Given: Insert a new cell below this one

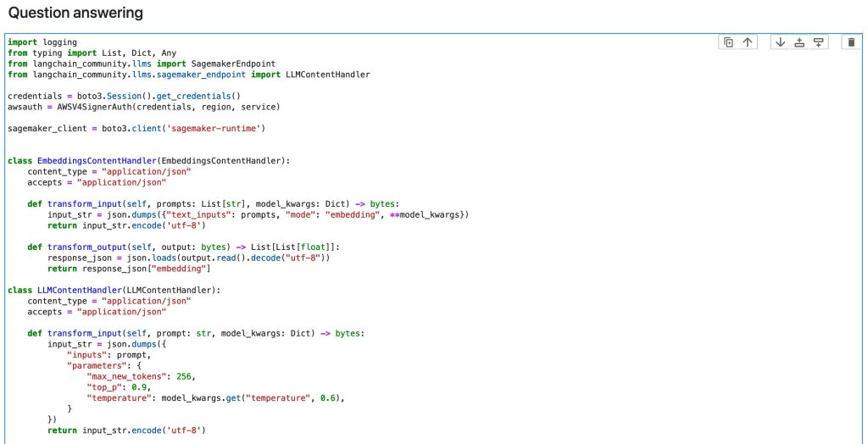Looking at the screenshot, I should pos(818,42).
